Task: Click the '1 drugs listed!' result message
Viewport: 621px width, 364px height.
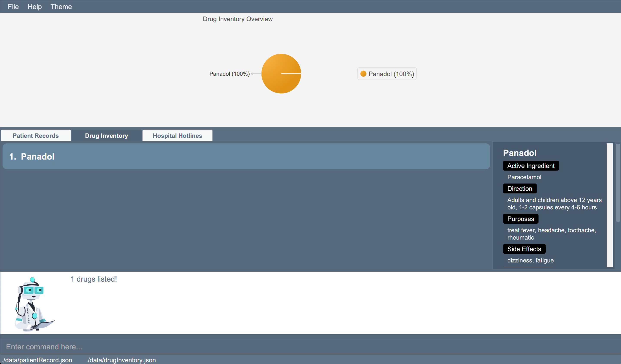Action: 94,279
